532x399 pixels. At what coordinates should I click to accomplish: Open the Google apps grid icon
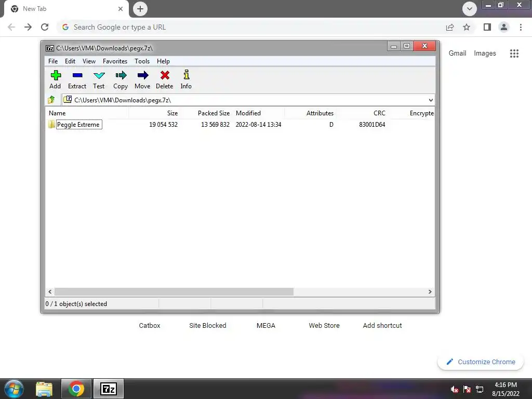(514, 54)
